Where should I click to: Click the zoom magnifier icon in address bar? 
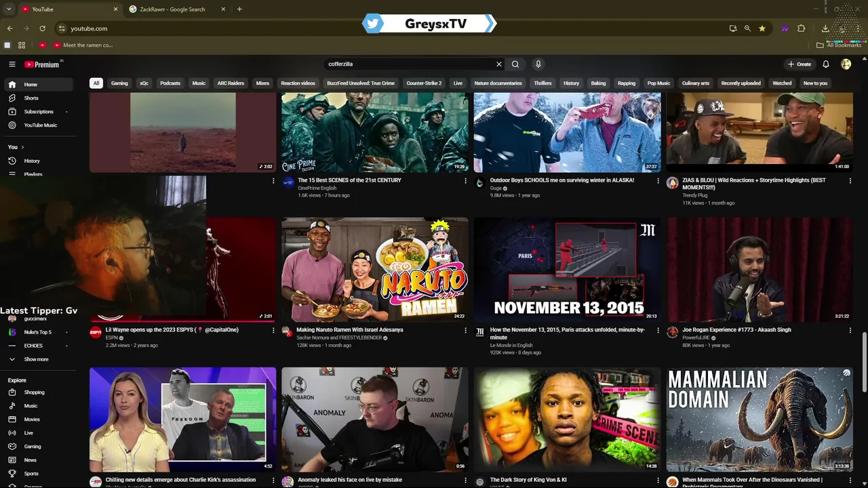tap(747, 28)
